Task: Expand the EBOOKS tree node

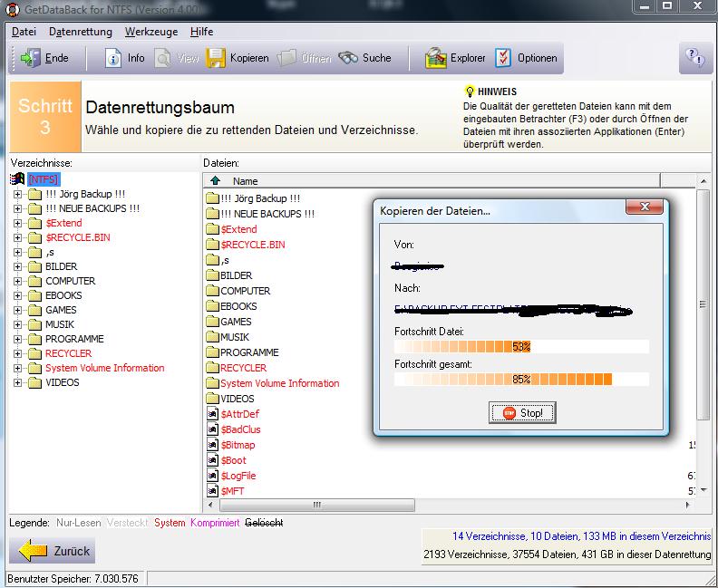Action: tap(17, 295)
